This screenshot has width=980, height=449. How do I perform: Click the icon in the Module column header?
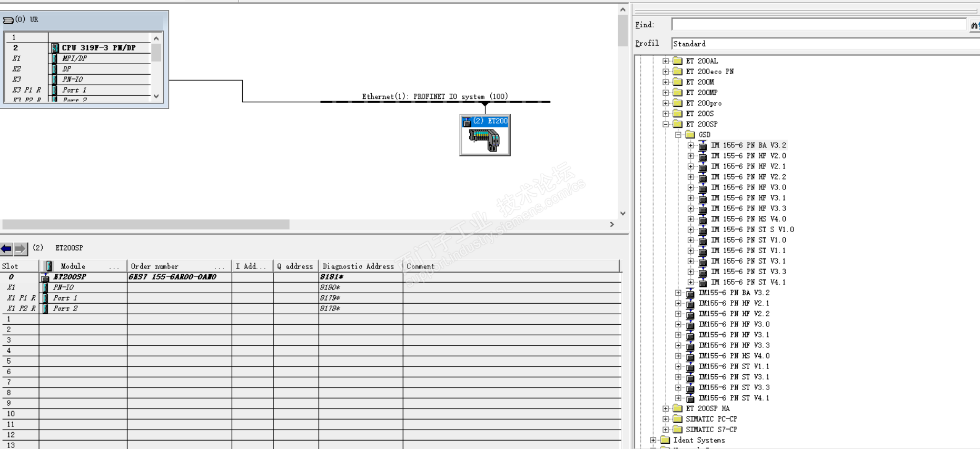(49, 266)
